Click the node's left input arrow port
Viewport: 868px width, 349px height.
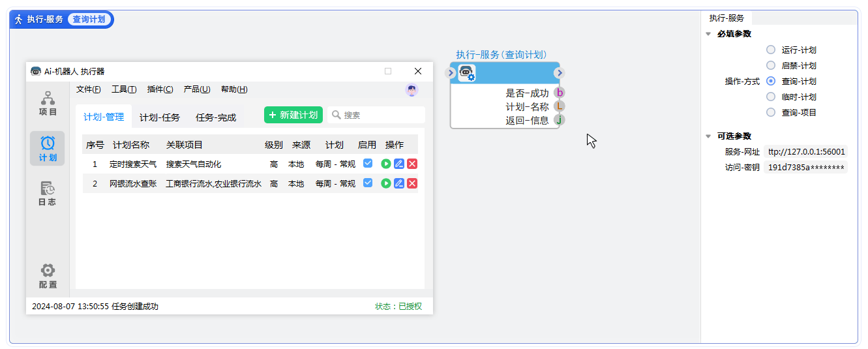coord(451,73)
